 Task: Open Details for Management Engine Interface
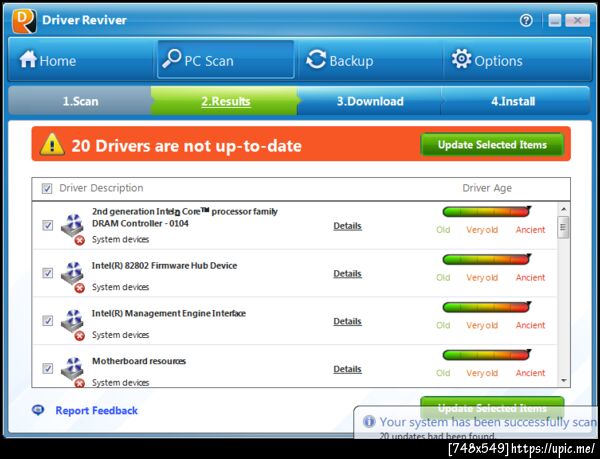click(347, 321)
